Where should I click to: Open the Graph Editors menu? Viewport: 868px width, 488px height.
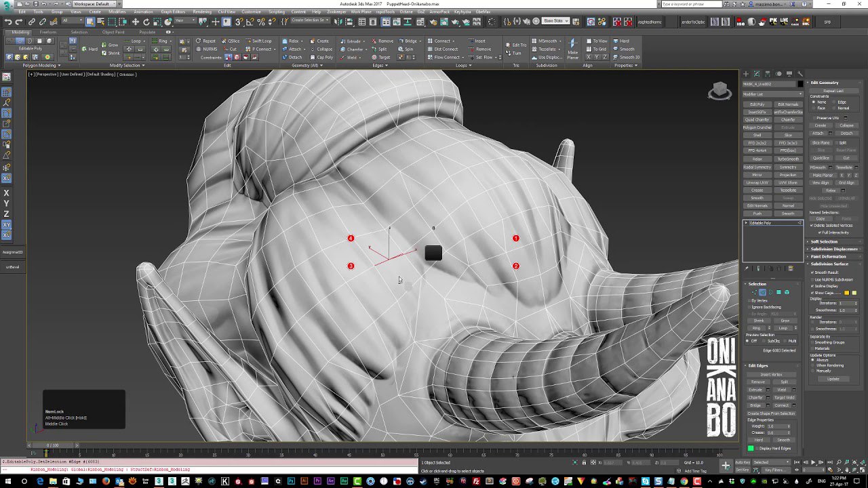[173, 12]
